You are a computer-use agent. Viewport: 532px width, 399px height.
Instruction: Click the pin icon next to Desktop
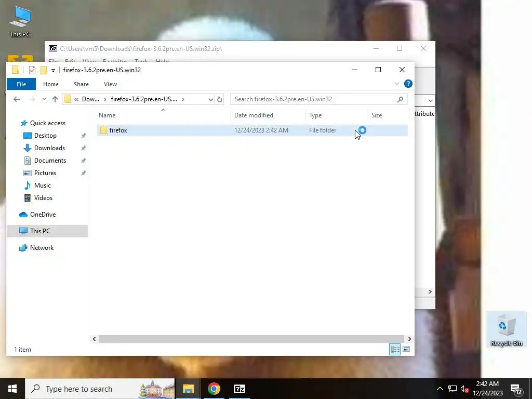tap(83, 136)
